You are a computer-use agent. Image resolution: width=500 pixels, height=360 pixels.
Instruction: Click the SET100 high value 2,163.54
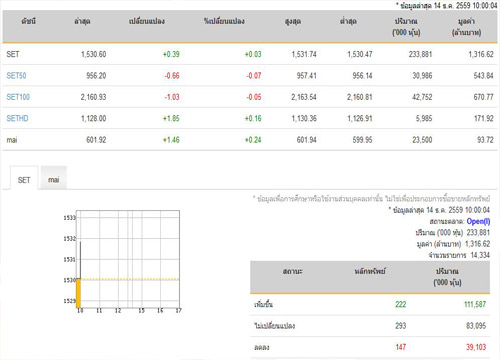pyautogui.click(x=304, y=97)
